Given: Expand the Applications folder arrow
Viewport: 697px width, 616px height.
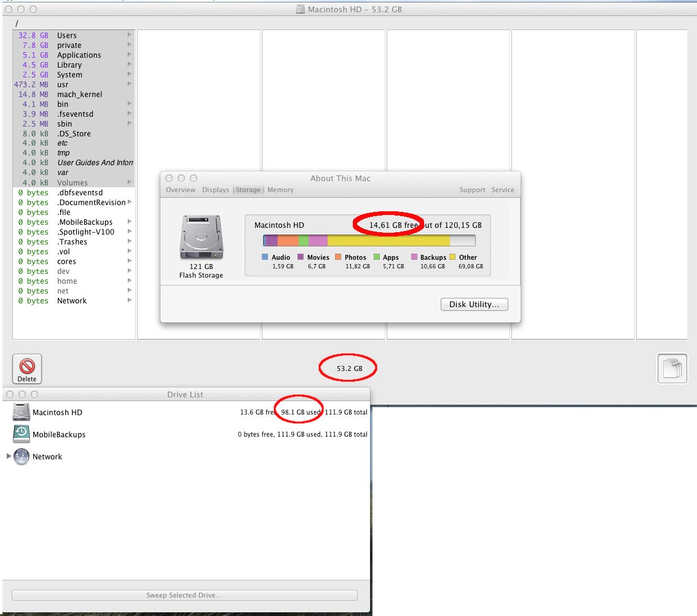Looking at the screenshot, I should pyautogui.click(x=129, y=55).
